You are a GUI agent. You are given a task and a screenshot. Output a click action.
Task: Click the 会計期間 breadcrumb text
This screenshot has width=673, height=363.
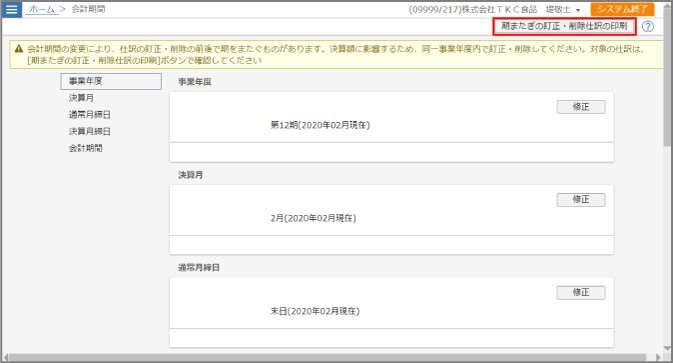[x=88, y=9]
